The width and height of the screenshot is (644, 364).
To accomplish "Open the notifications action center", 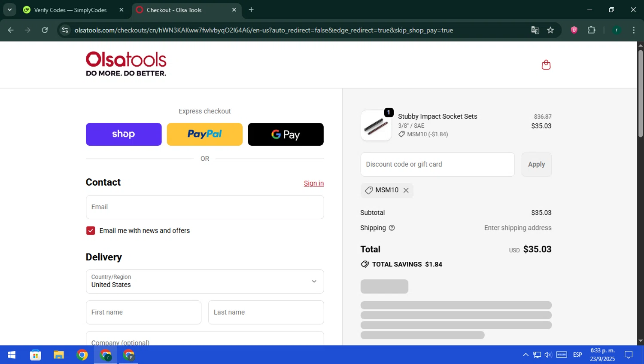I will click(x=629, y=355).
